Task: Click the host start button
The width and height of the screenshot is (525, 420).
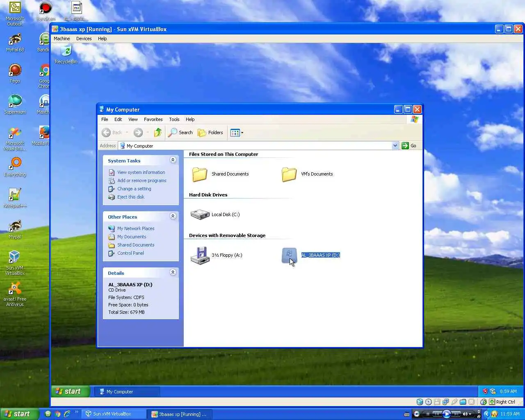Action: (x=19, y=414)
